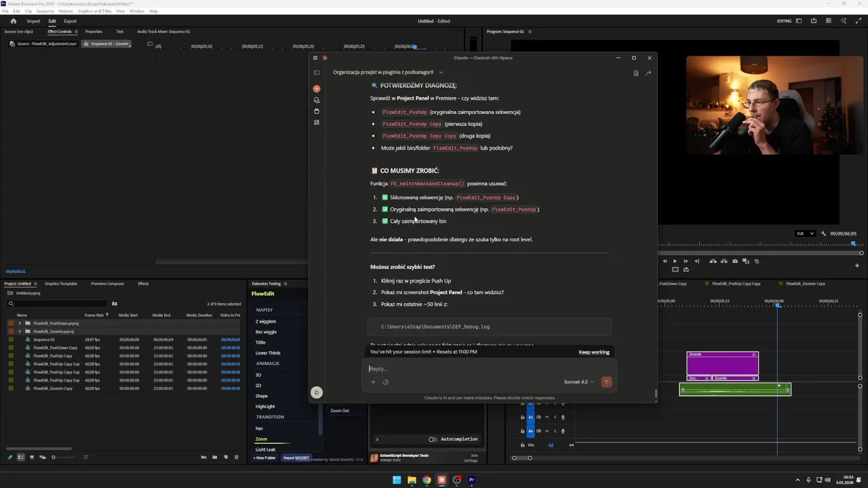Click label color of Sequence 01 row
This screenshot has width=868, height=488.
pos(11,340)
